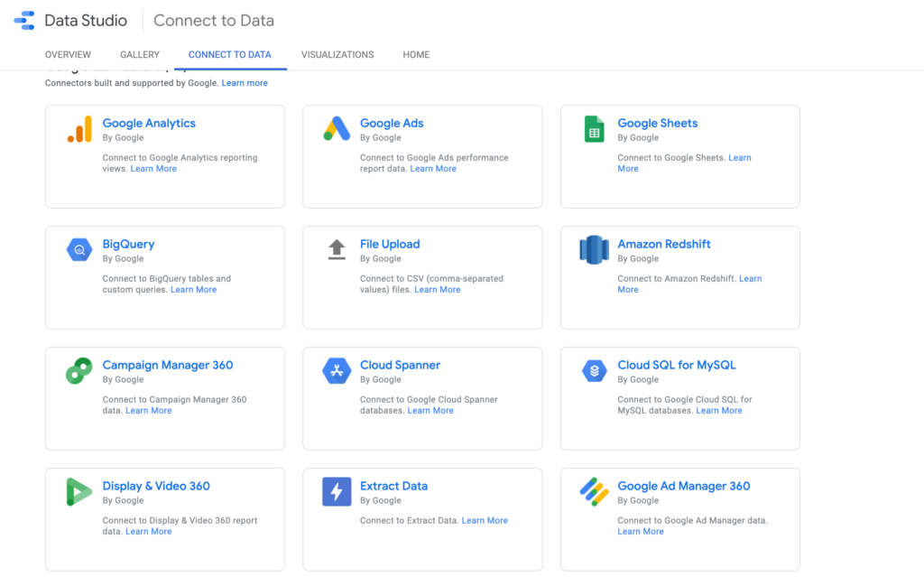Open the Overview tab

68,55
